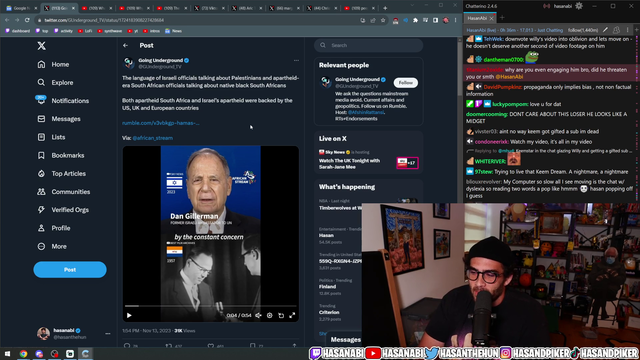Toggle video mute speaker icon
The image size is (640, 360).
tap(258, 315)
